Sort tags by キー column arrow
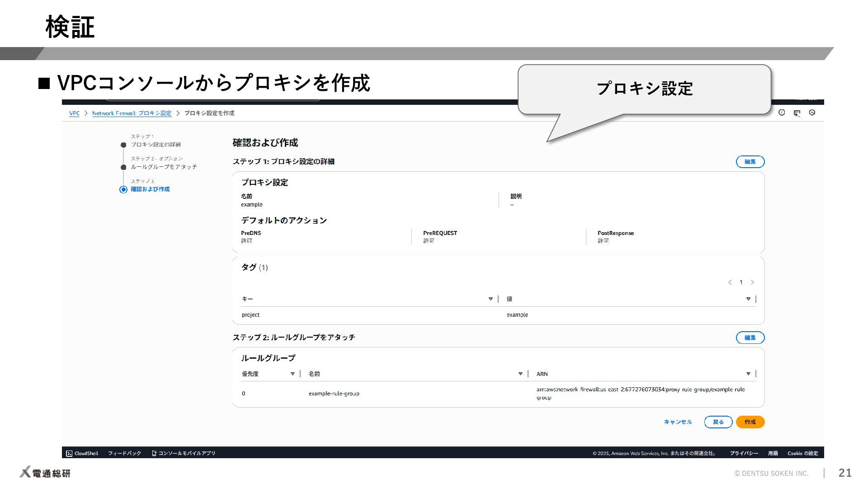 point(491,299)
